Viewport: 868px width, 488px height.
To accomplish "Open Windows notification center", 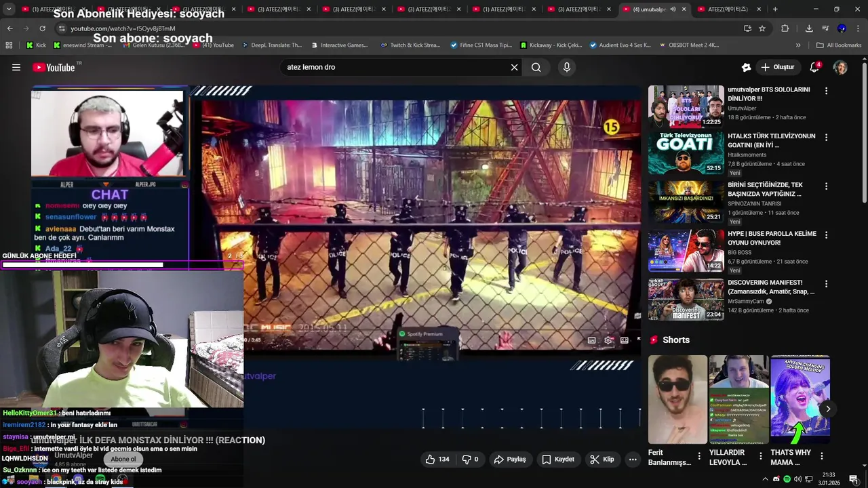I will click(853, 479).
